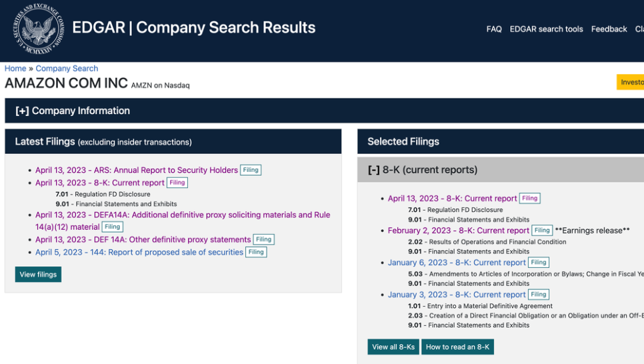Click How to read an 8-K button
The image size is (644, 364).
[457, 347]
